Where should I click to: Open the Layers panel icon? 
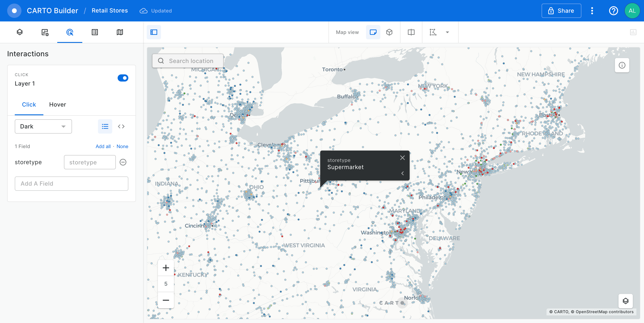tap(20, 32)
